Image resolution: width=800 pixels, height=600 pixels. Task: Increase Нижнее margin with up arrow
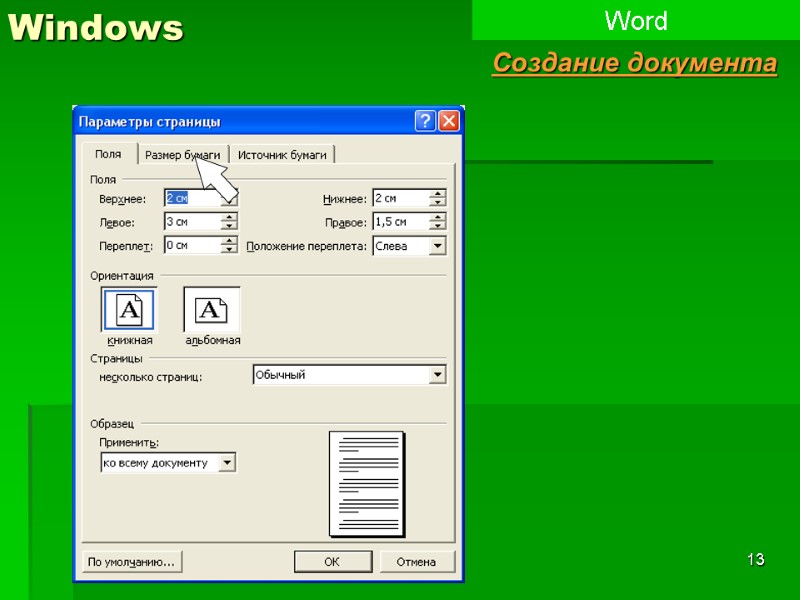pos(438,194)
